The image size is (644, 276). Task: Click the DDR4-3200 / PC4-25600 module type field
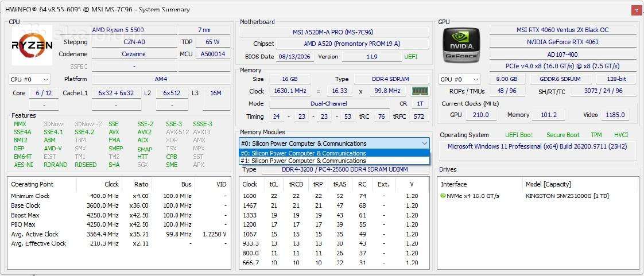(x=344, y=169)
